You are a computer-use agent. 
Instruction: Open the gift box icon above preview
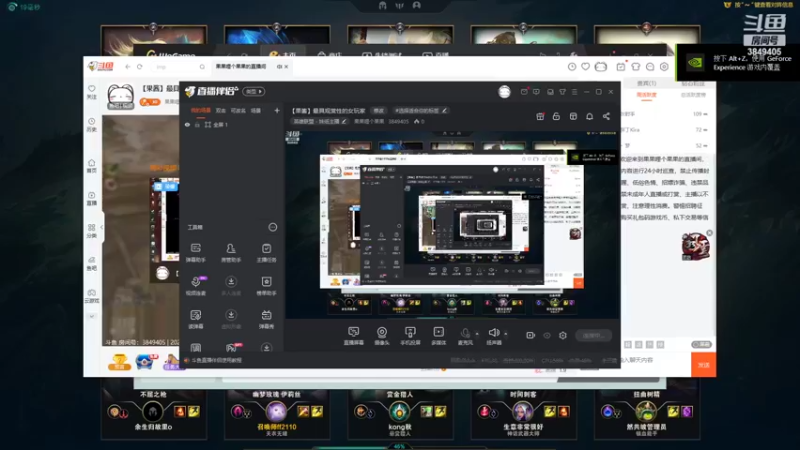point(540,116)
